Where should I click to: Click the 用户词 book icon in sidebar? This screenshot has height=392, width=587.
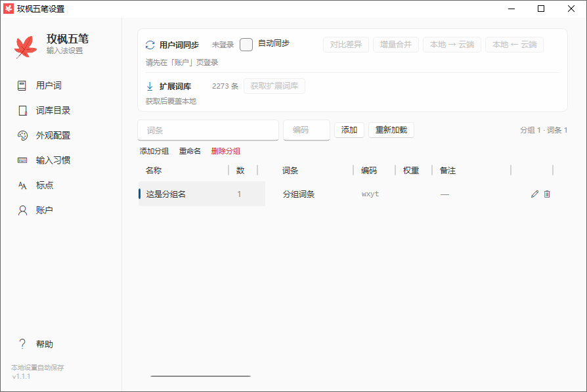tap(22, 86)
